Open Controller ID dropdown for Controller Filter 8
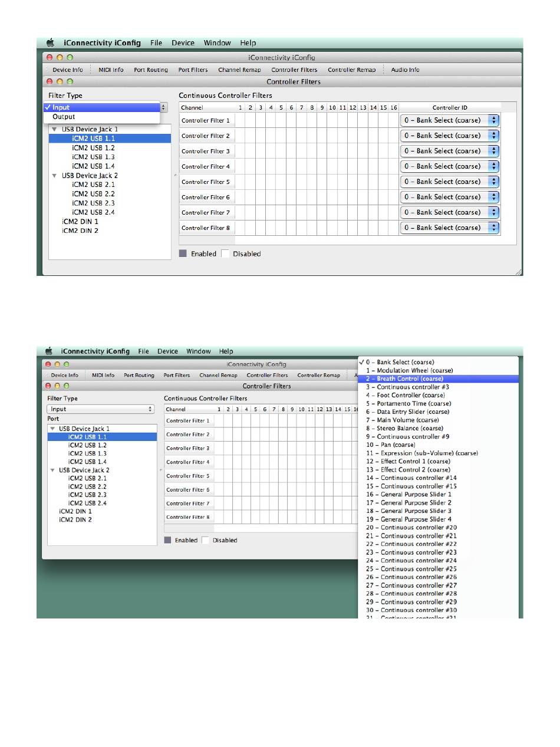This screenshot has width=560, height=747. pyautogui.click(x=450, y=228)
